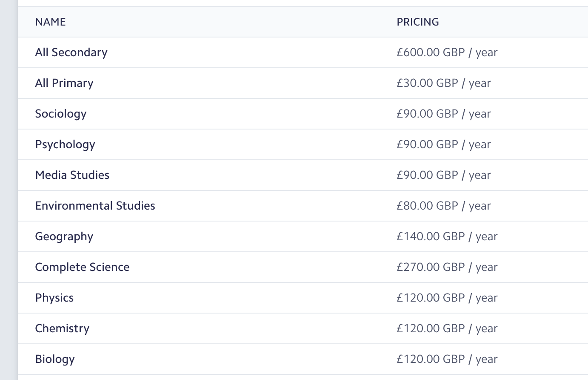Screen dimensions: 588x380
Task: Click the £140.00 GBP / year price
Action: pyautogui.click(x=447, y=236)
